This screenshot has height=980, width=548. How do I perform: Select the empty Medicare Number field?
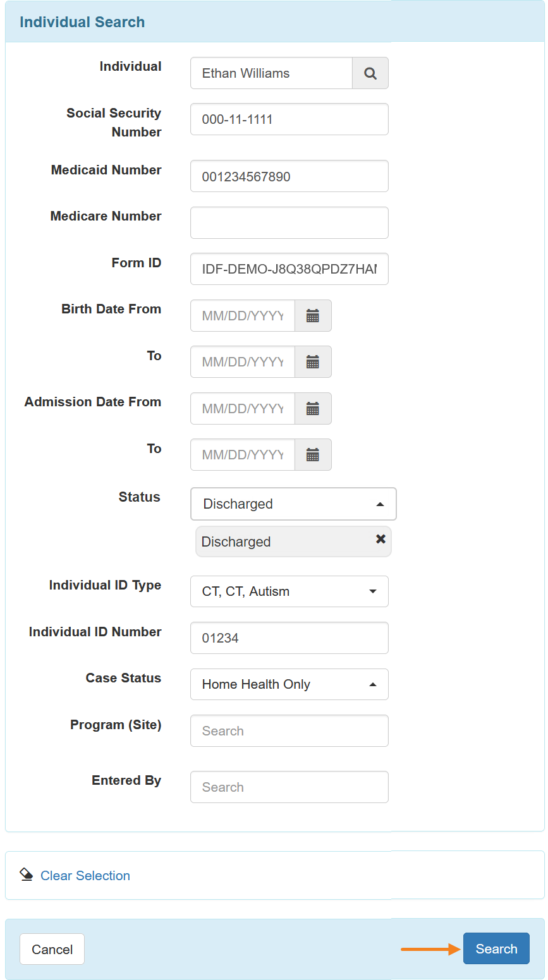(x=289, y=223)
